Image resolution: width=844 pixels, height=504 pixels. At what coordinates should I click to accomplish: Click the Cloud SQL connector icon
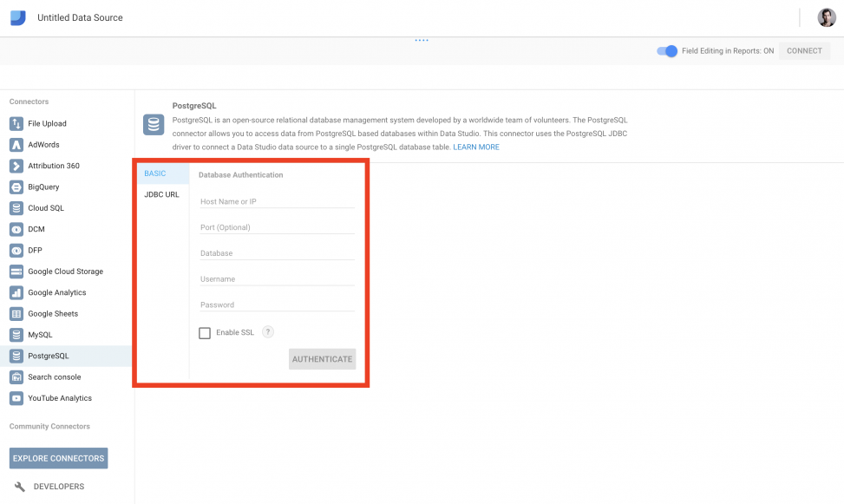(x=16, y=208)
